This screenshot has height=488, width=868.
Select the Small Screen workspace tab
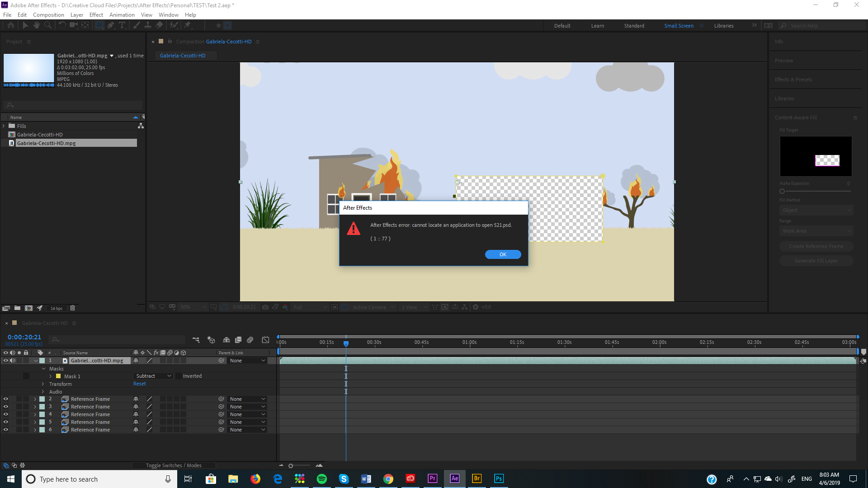click(679, 25)
